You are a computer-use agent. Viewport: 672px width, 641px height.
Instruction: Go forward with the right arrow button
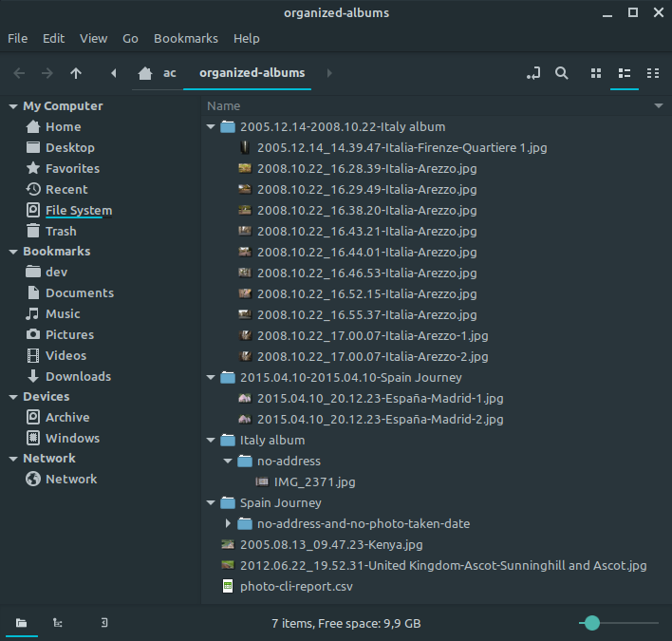click(x=47, y=73)
